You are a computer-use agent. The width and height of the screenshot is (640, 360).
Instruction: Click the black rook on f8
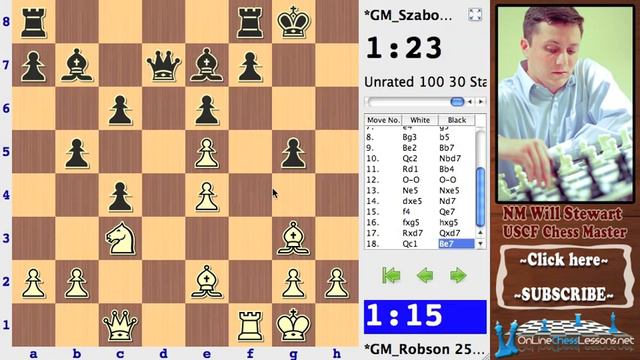coord(250,23)
